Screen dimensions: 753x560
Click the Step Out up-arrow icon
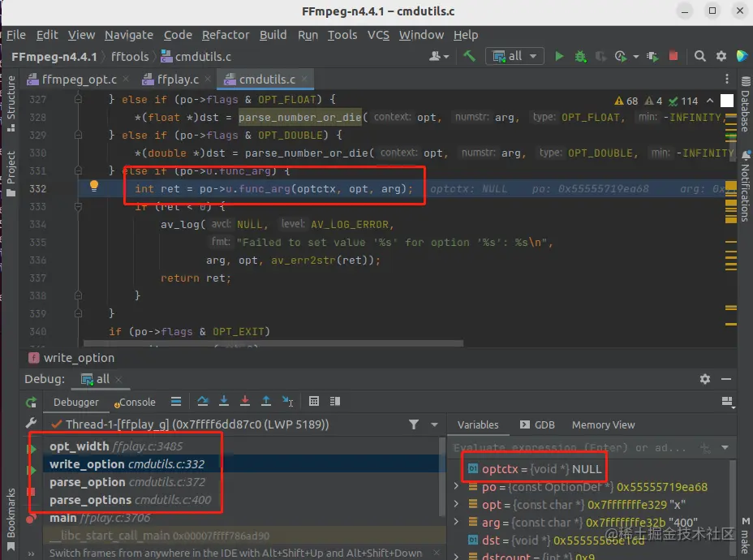click(266, 401)
